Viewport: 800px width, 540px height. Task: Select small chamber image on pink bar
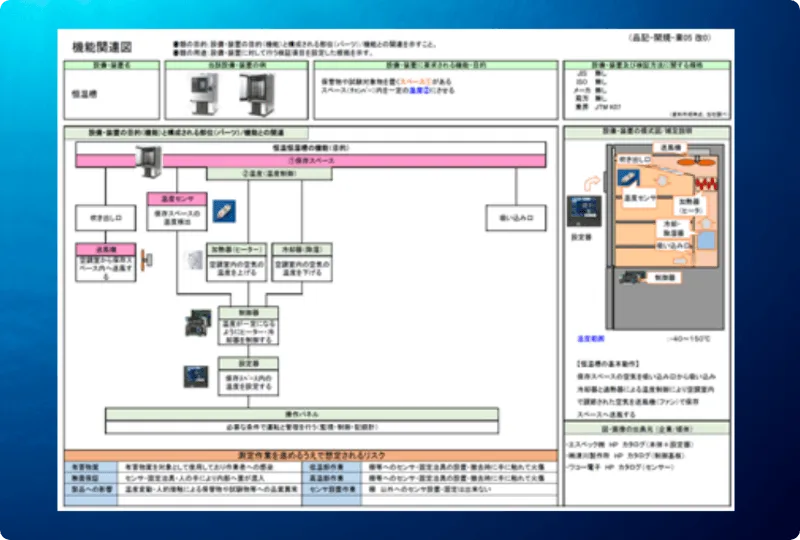[x=149, y=156]
